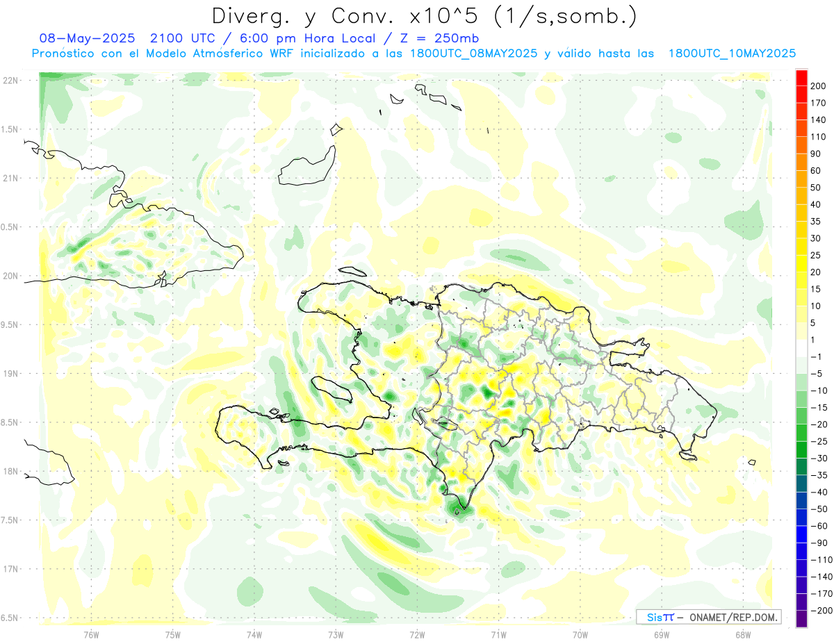The height and width of the screenshot is (644, 834).
Task: Click the '-1' color scale value
Action: click(x=816, y=356)
